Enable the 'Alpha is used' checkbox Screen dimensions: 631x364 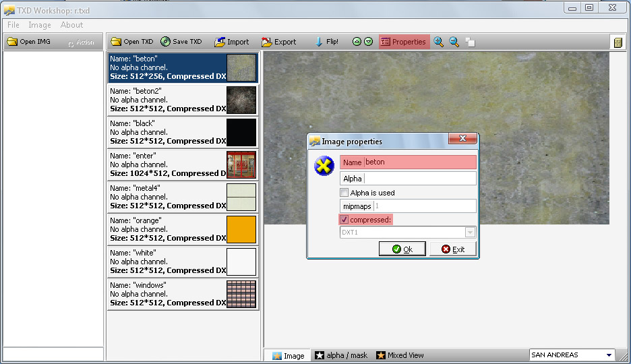344,193
